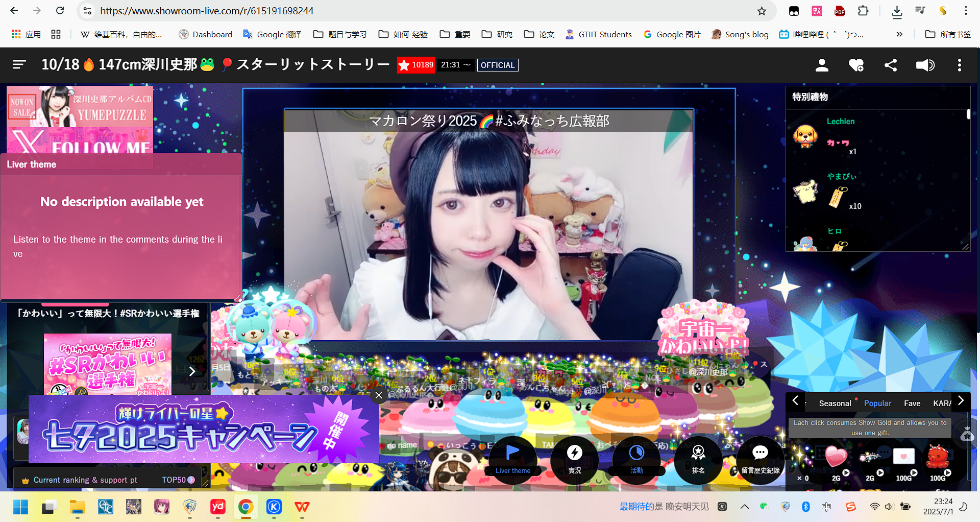Open the Google Chrome taskbar icon
This screenshot has height=522, width=980.
(246, 507)
